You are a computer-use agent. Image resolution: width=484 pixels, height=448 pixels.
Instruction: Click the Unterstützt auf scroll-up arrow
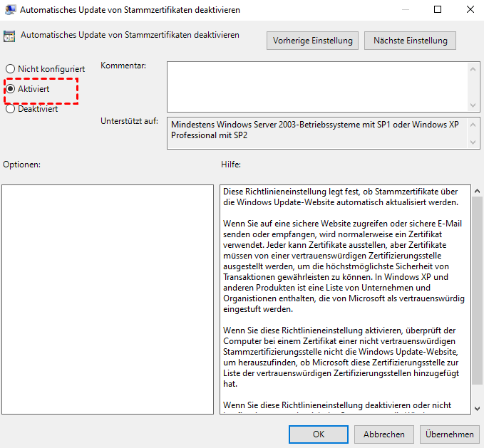click(473, 125)
